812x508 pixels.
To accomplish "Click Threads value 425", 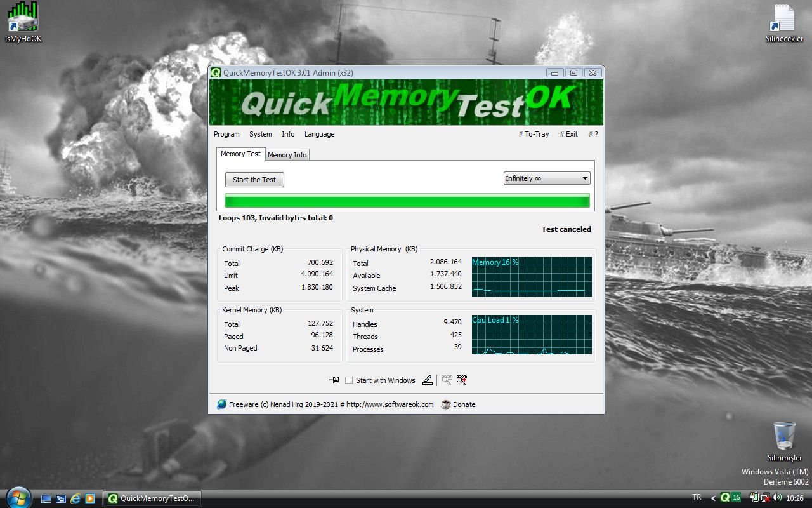I will [455, 335].
